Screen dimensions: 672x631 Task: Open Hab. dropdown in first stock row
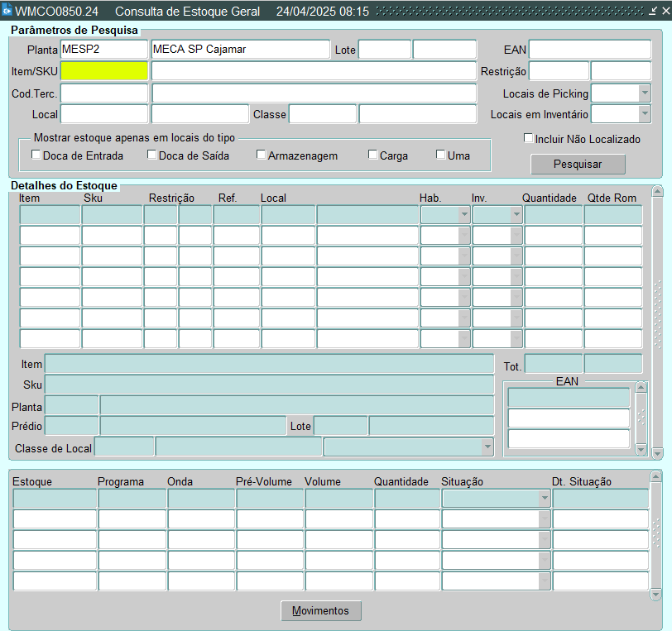[x=463, y=215]
